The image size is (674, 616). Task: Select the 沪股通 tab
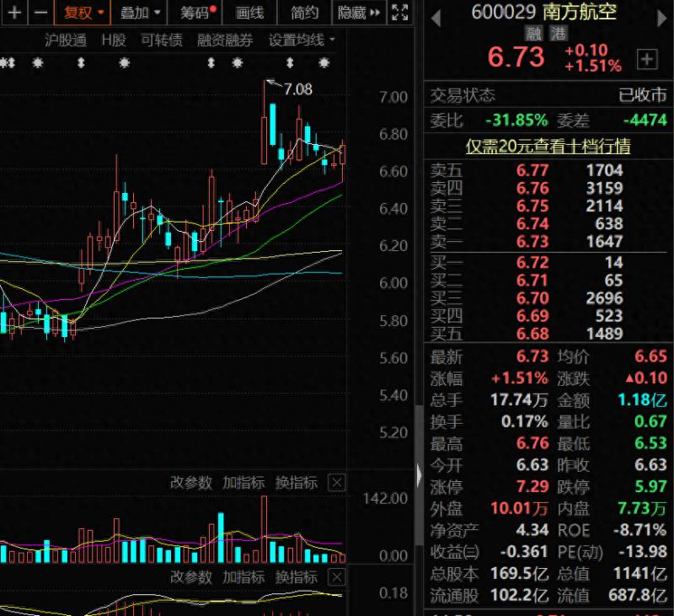click(x=66, y=40)
